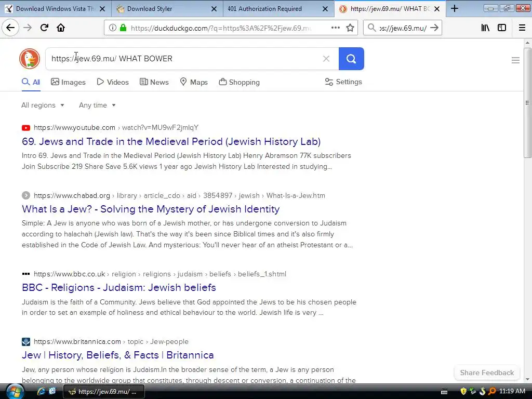Open the Firefox hamburger menu
This screenshot has height=399, width=532.
[x=522, y=28]
